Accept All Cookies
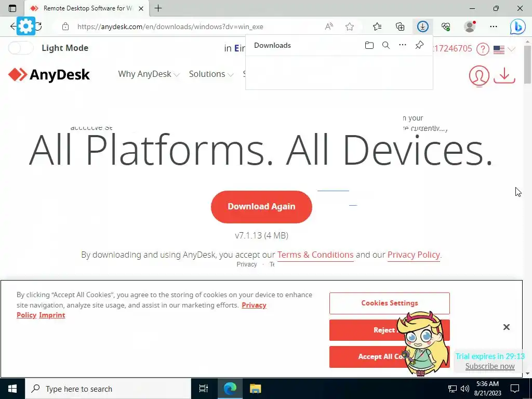The height and width of the screenshot is (399, 532). tap(390, 356)
